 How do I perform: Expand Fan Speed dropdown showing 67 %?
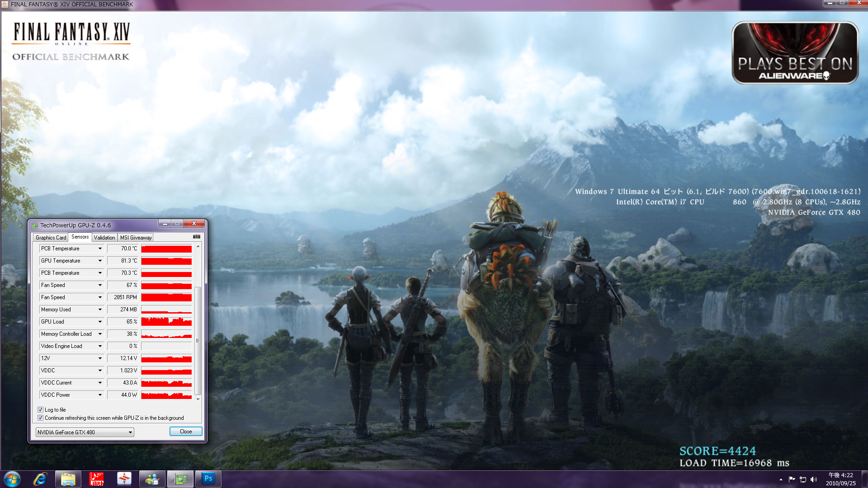(100, 285)
